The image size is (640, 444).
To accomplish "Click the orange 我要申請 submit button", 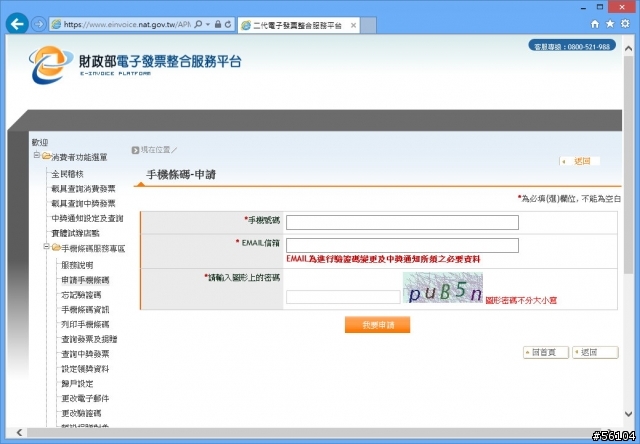I will [377, 325].
